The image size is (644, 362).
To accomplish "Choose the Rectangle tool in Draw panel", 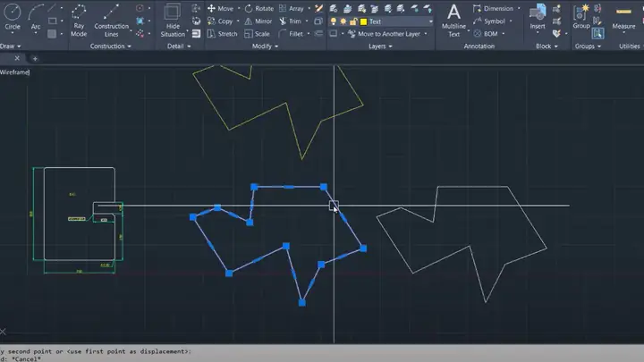I will point(52,21).
